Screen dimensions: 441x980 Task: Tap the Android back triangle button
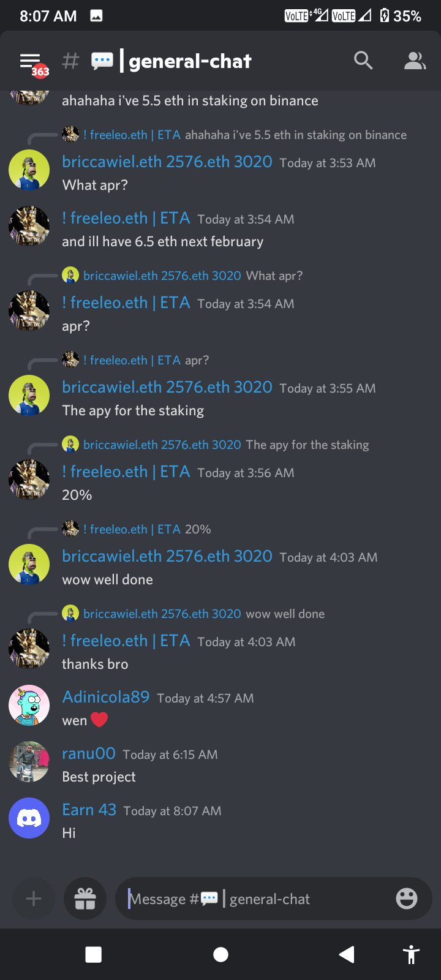[x=347, y=954]
